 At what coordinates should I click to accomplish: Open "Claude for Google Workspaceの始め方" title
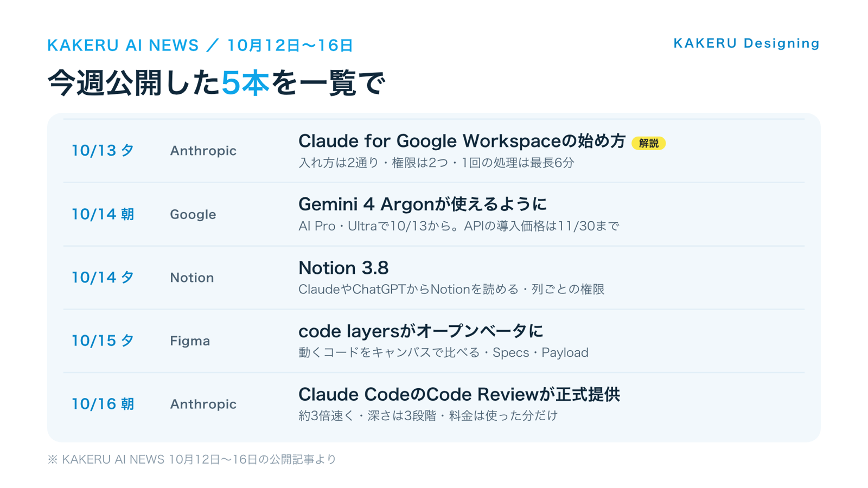click(462, 141)
